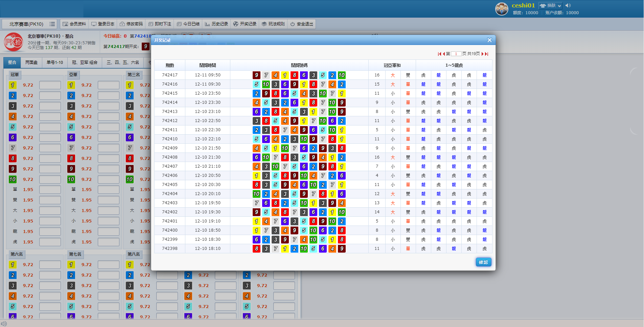Click the PK拾 game logo
Viewport: 644px width, 327px height.
coord(13,42)
